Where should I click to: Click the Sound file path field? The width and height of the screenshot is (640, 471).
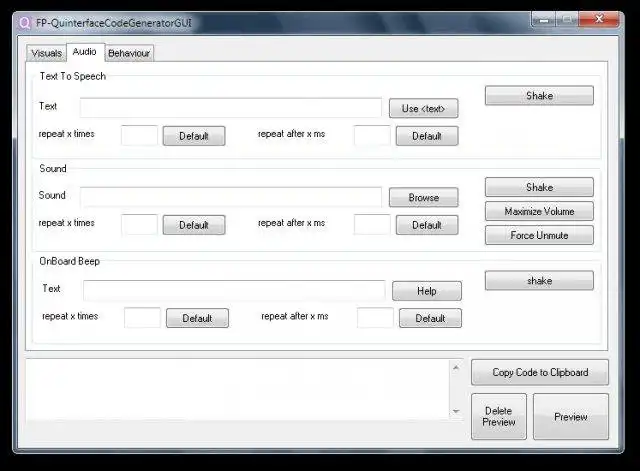(x=231, y=197)
